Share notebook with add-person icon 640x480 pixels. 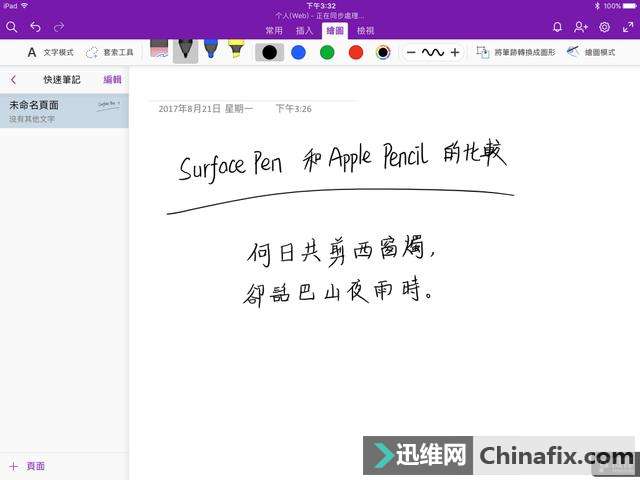coord(580,27)
